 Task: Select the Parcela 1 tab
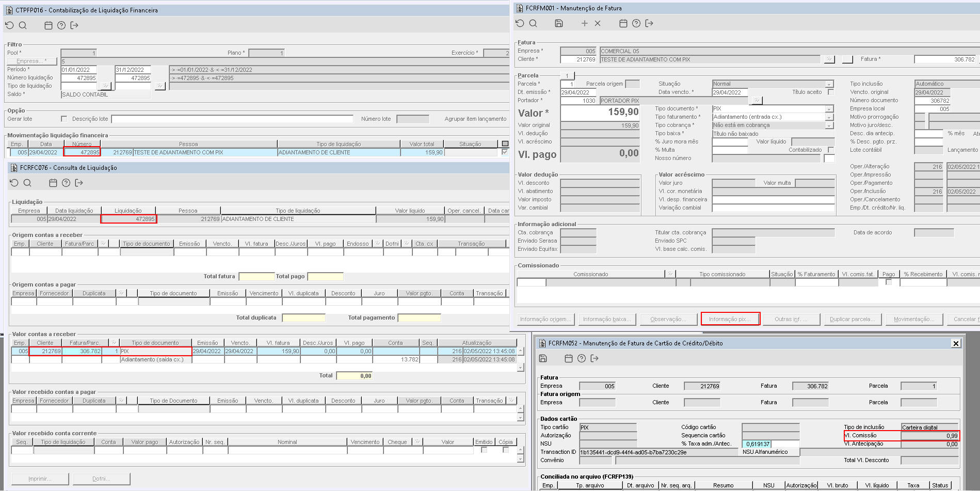point(567,76)
